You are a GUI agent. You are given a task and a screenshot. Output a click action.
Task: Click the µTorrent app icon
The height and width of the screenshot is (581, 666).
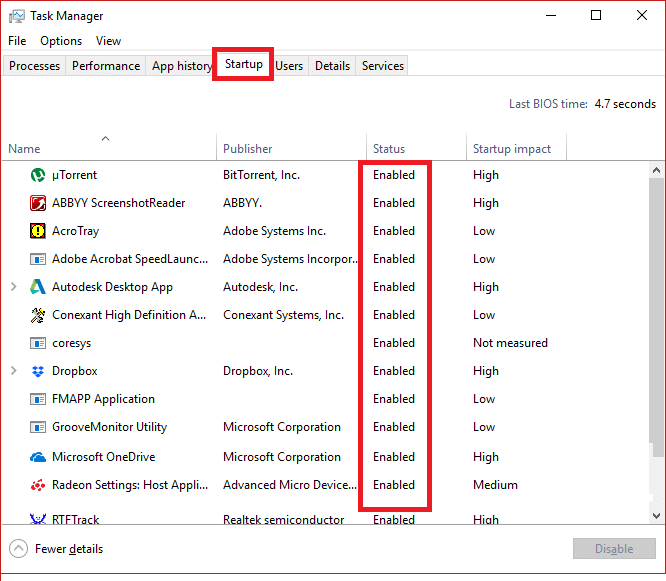point(38,175)
